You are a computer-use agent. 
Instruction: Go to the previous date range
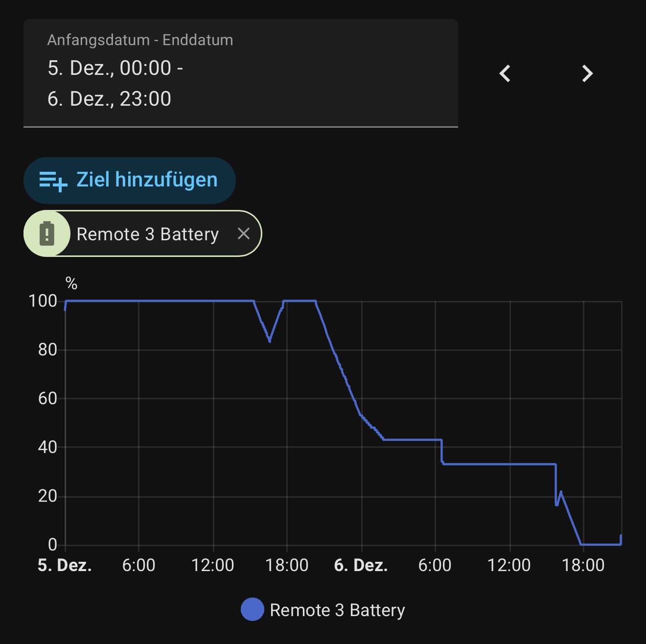[x=505, y=73]
